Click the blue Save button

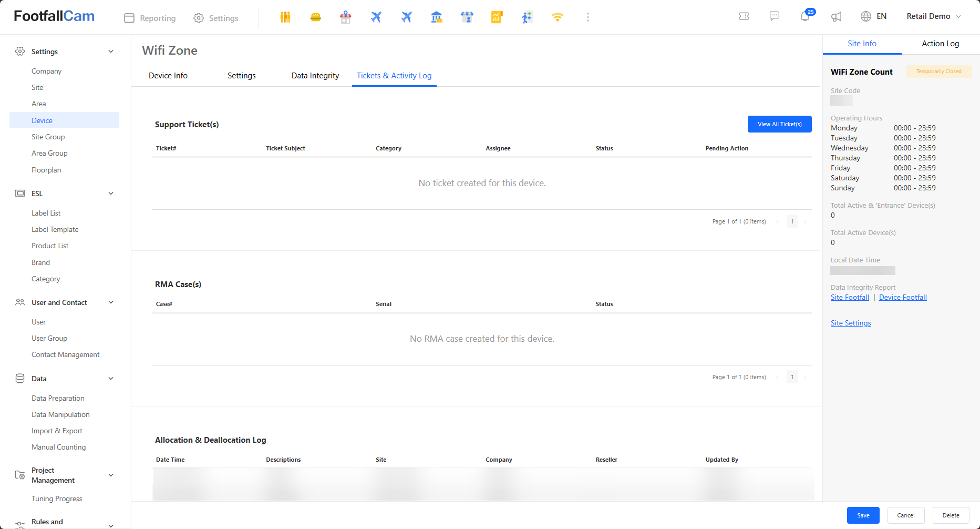tap(863, 515)
